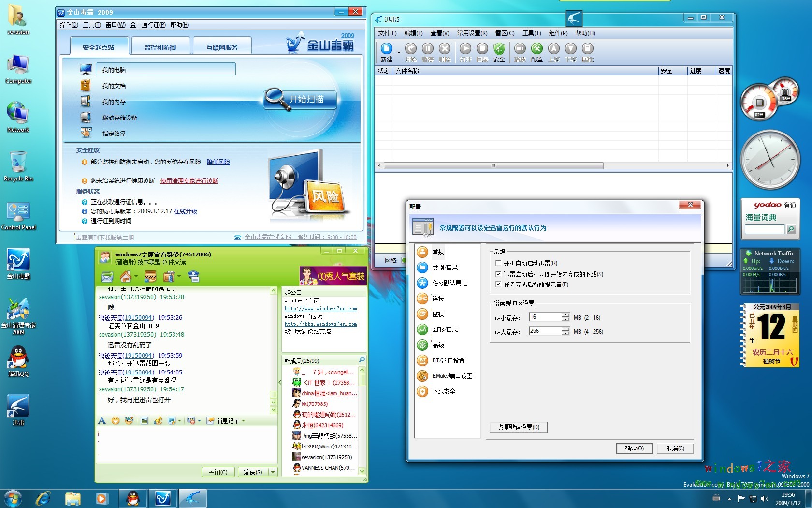
Task: Click the 在线升级 link
Action: (x=186, y=211)
